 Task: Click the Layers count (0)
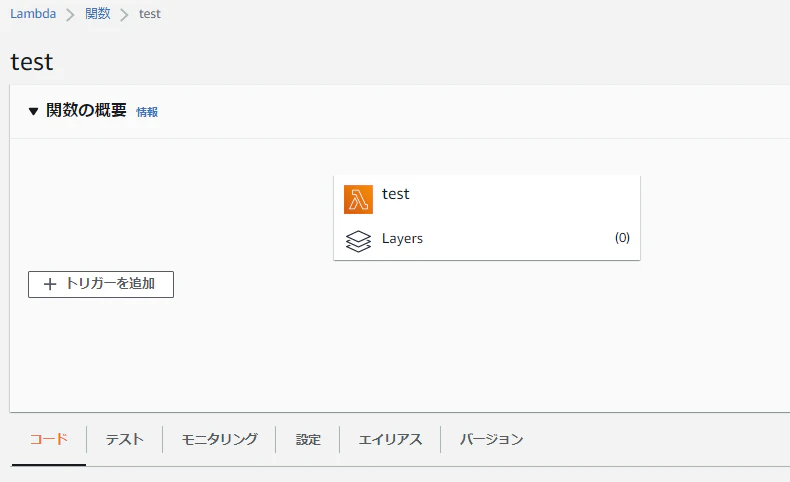622,238
